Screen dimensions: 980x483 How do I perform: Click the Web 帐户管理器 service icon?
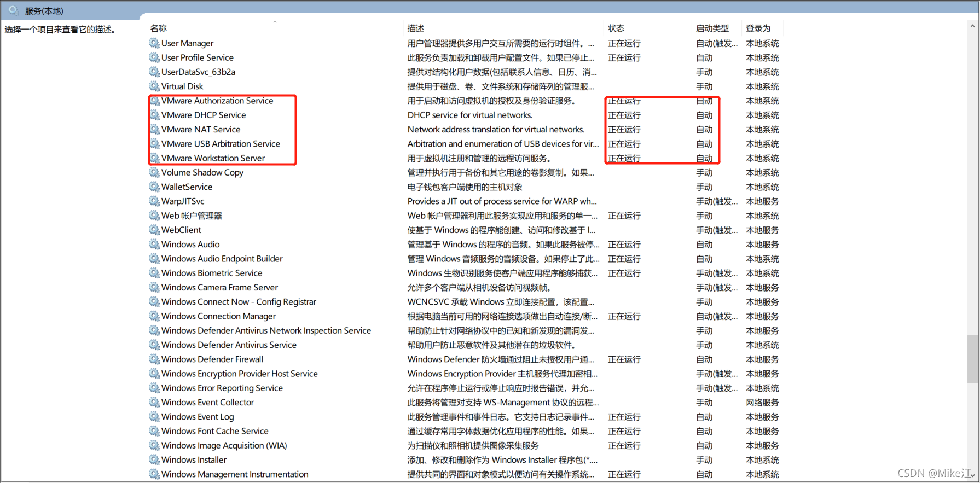pos(154,216)
